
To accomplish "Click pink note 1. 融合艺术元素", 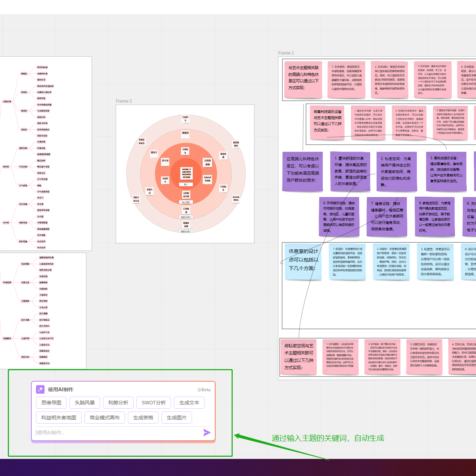I will point(368,122).
